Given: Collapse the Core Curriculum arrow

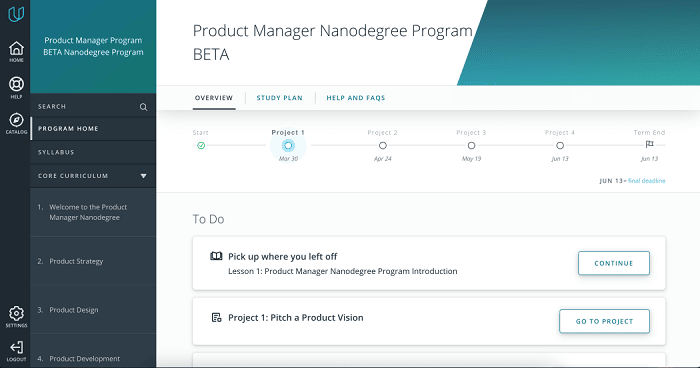Looking at the screenshot, I should [143, 176].
